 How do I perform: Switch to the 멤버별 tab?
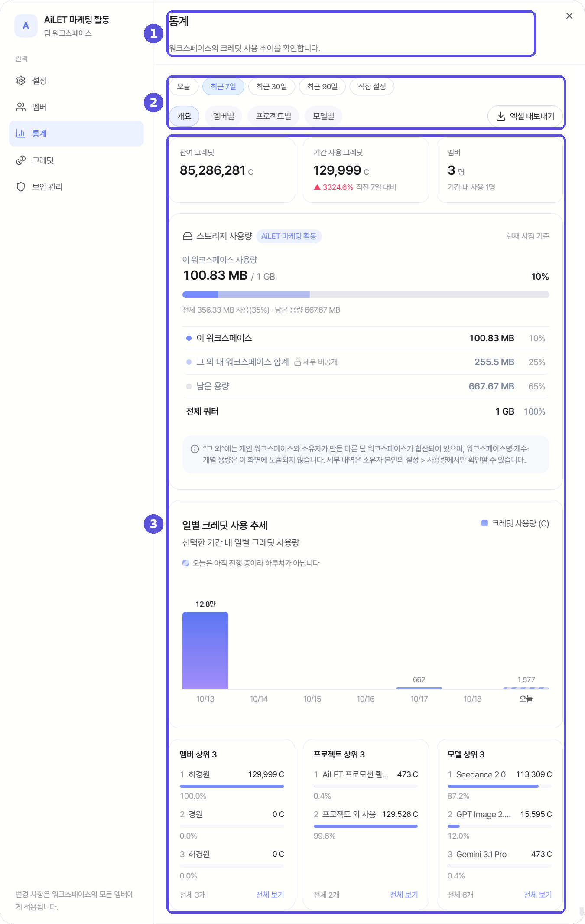click(224, 116)
